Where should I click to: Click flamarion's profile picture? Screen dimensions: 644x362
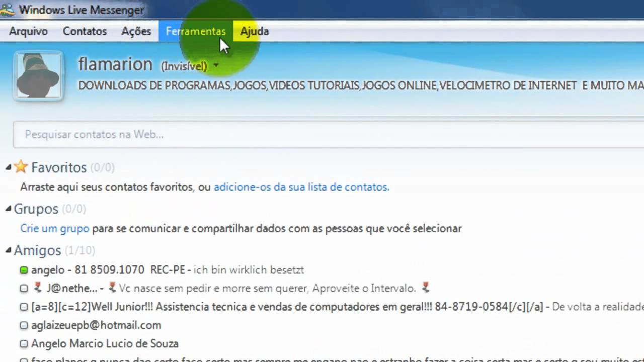tap(38, 75)
